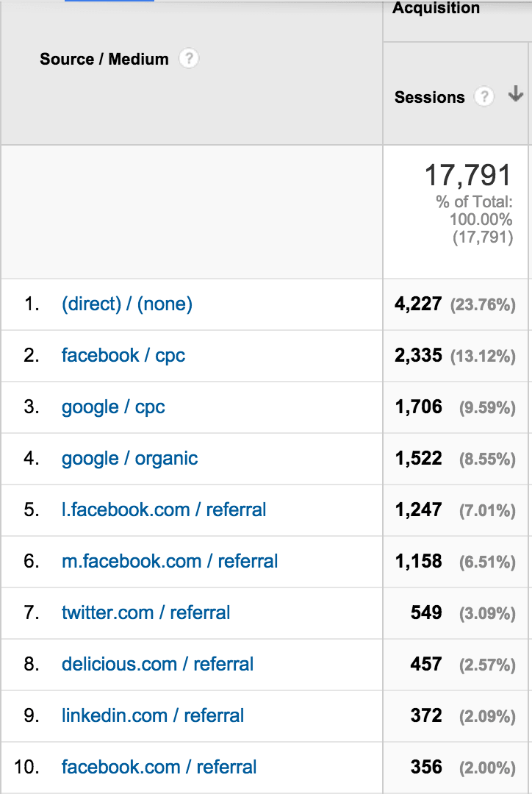Image resolution: width=532 pixels, height=797 pixels.
Task: Select the Acquisition group header
Action: [436, 7]
